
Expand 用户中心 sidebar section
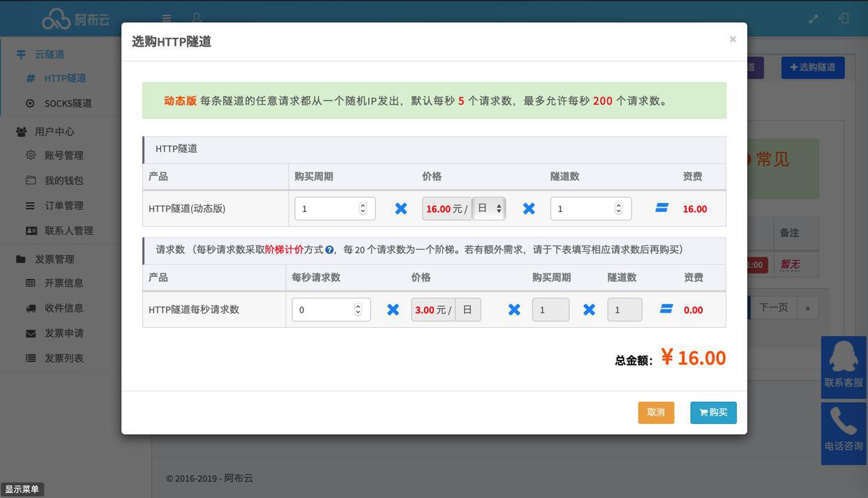54,131
